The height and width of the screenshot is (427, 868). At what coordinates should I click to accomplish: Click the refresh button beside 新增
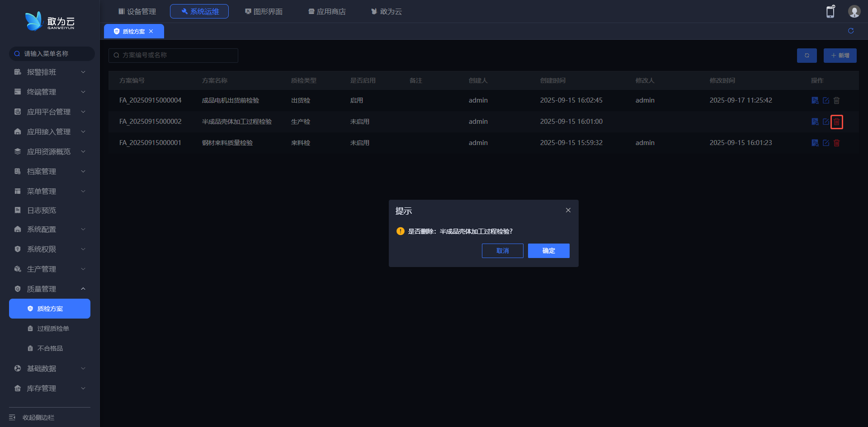[807, 56]
